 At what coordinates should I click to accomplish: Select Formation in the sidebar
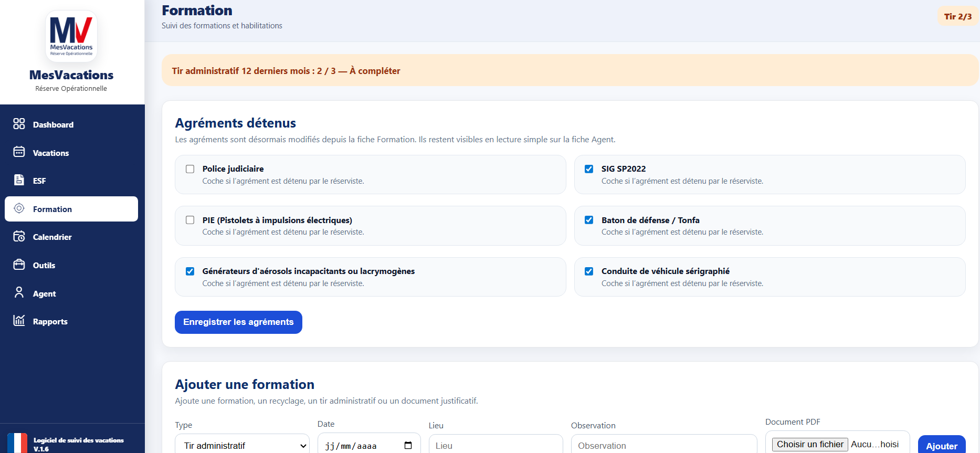(x=71, y=209)
